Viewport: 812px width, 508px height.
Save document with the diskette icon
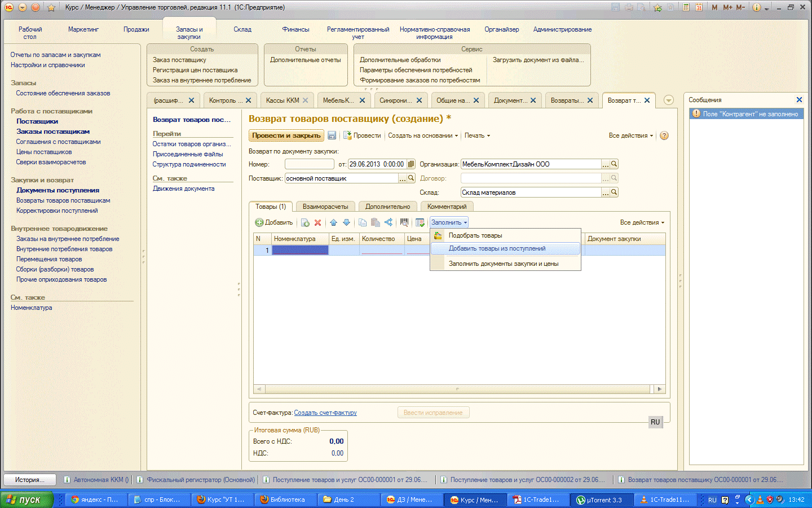(332, 135)
